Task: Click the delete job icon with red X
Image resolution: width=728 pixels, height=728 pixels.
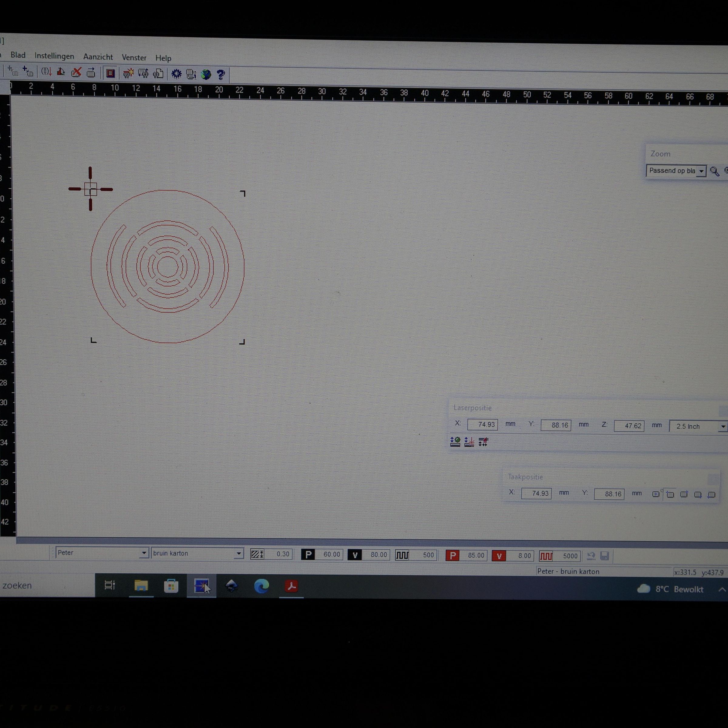Action: point(76,72)
